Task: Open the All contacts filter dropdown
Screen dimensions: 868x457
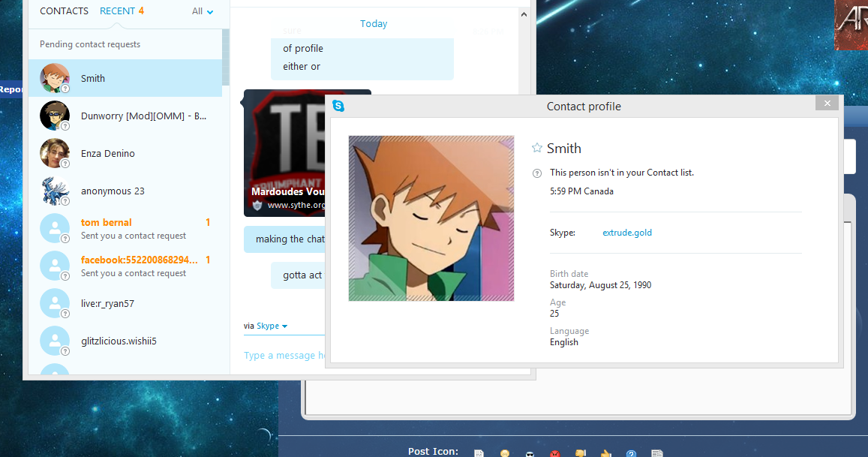Action: coord(203,11)
